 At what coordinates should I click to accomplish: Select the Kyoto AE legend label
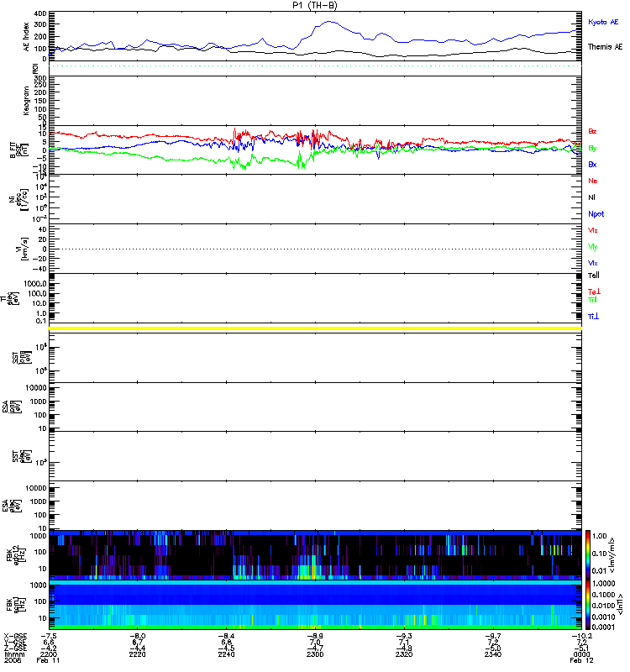(x=603, y=22)
